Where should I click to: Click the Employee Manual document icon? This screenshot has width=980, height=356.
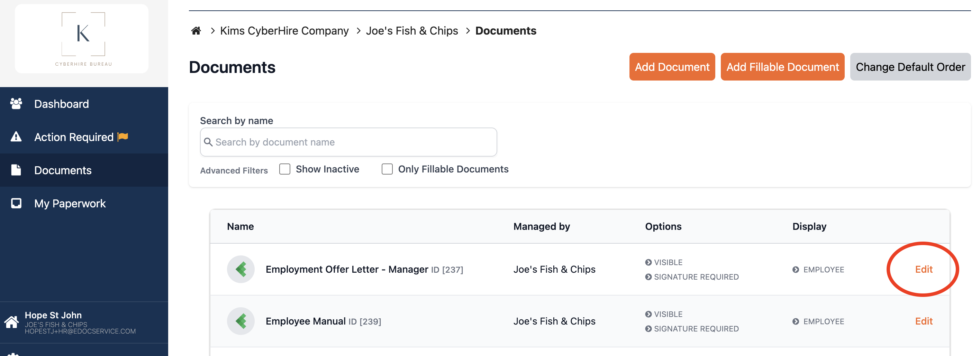pos(241,321)
